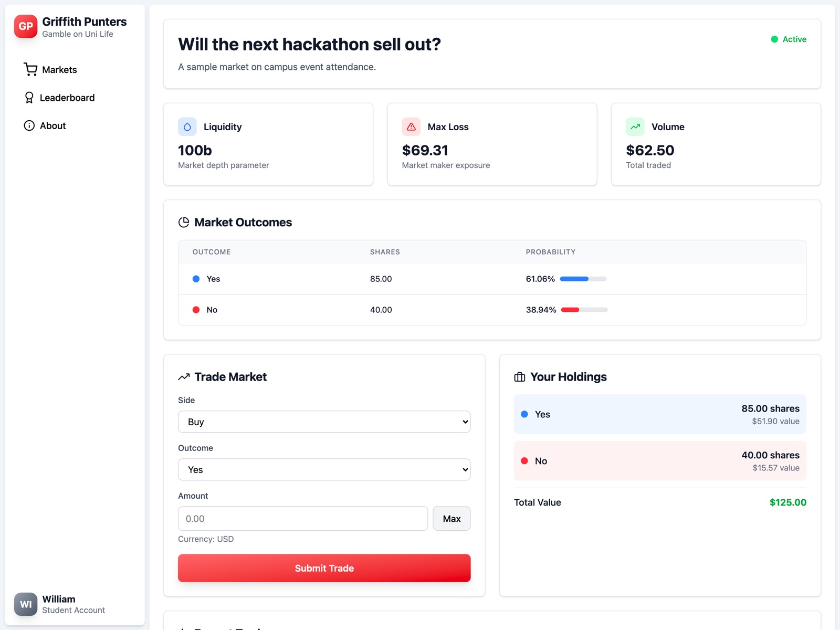The image size is (840, 630).
Task: Click the Volume trending-up icon
Action: (x=635, y=127)
